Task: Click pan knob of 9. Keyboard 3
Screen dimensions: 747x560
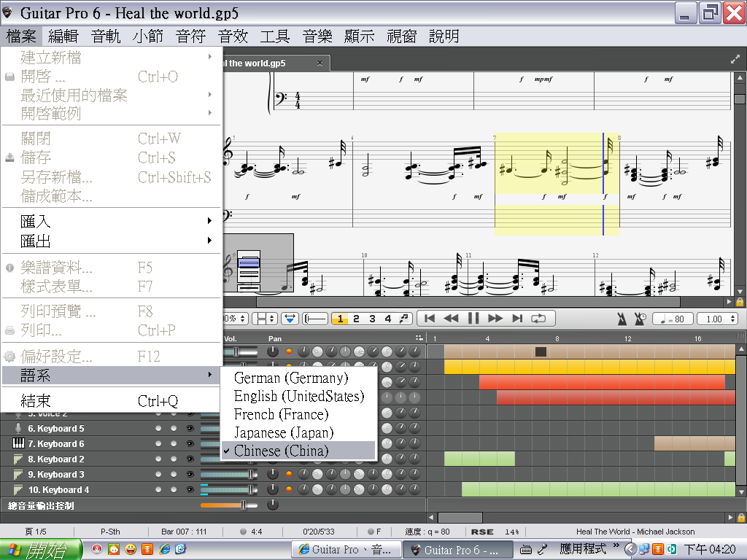Action: point(273,474)
